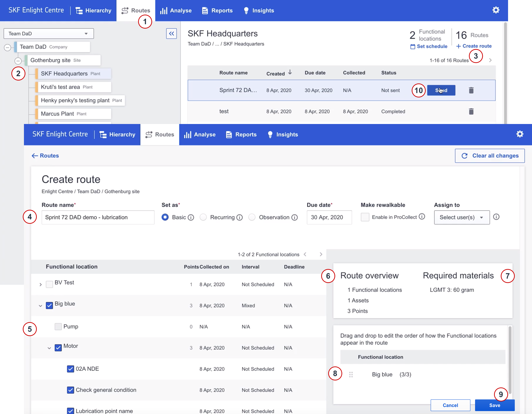
Task: Click info icon beside Enable in ProCollect
Action: pyautogui.click(x=422, y=216)
